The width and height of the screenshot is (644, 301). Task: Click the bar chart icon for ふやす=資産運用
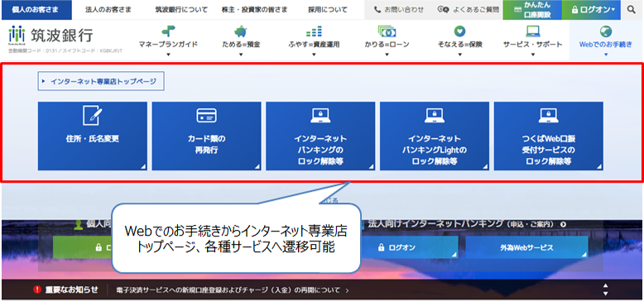(x=314, y=31)
